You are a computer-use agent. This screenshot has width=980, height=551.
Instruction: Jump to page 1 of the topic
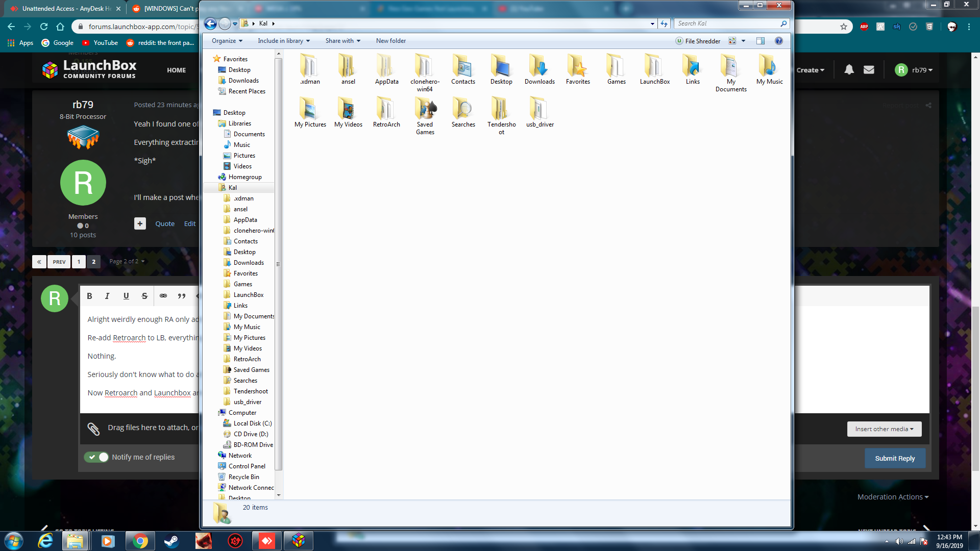click(x=79, y=262)
